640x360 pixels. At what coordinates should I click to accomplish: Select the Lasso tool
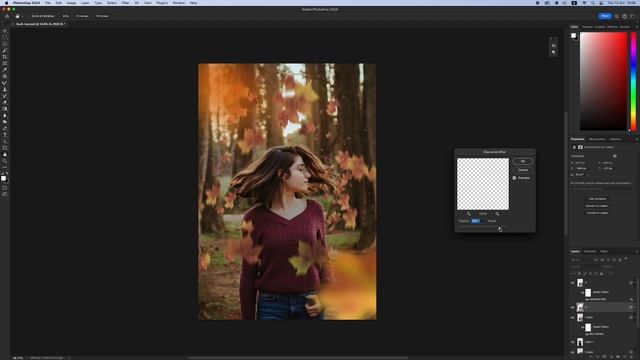(x=4, y=44)
